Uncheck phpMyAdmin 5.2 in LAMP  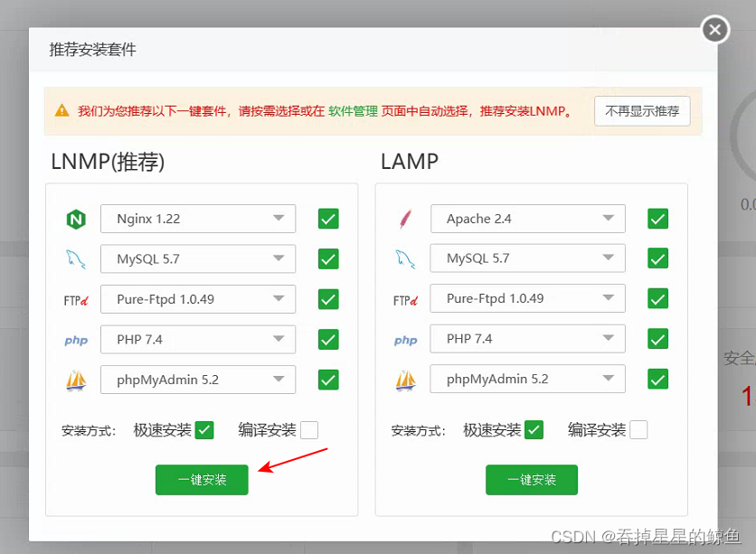point(657,380)
